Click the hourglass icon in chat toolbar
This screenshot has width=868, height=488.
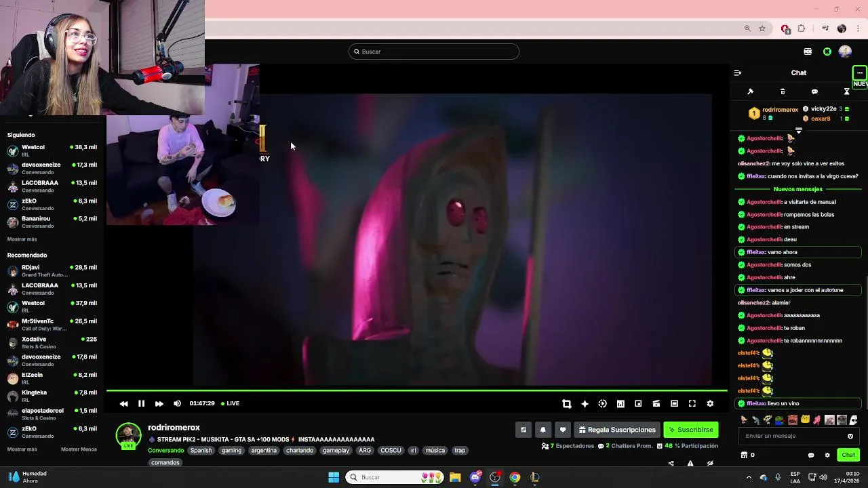click(x=846, y=91)
